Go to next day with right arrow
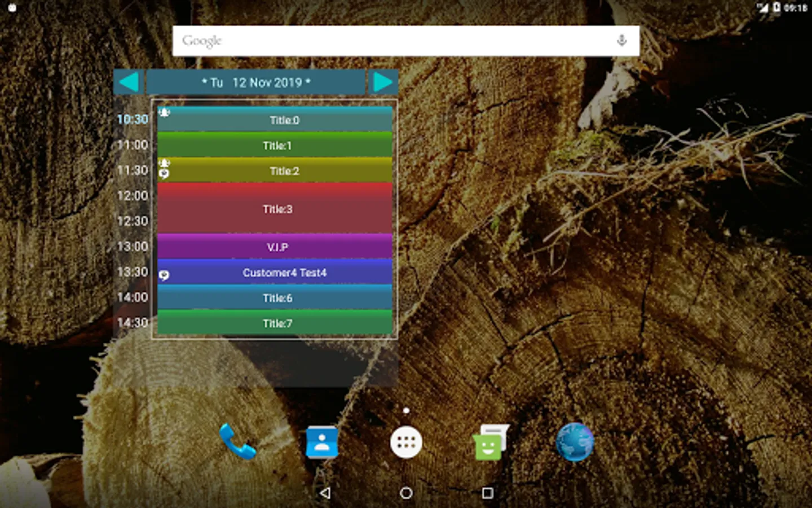 383,82
